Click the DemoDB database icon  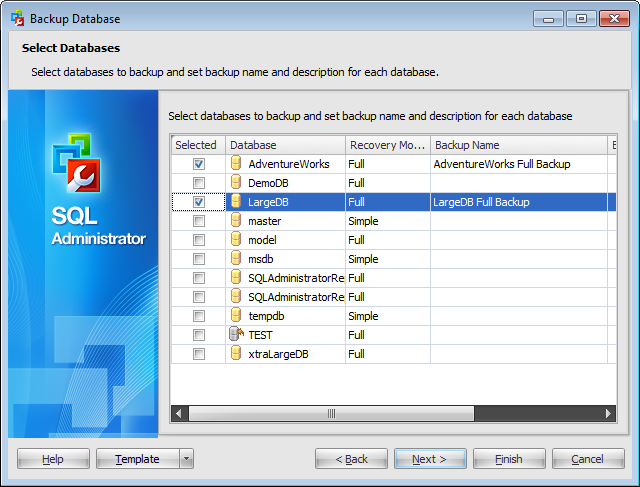pos(237,183)
